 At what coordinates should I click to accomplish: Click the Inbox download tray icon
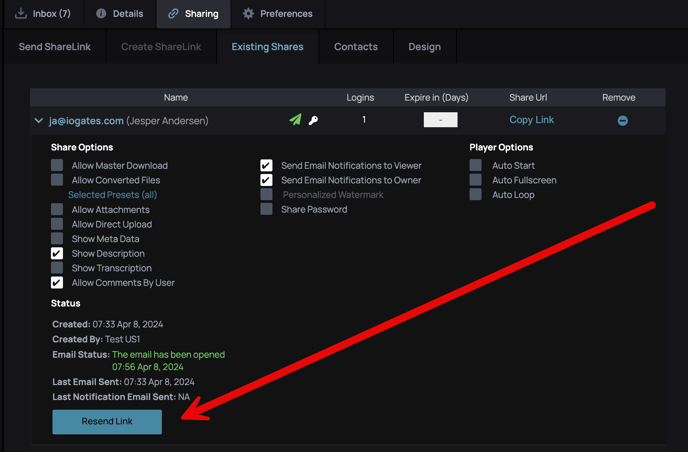[21, 14]
